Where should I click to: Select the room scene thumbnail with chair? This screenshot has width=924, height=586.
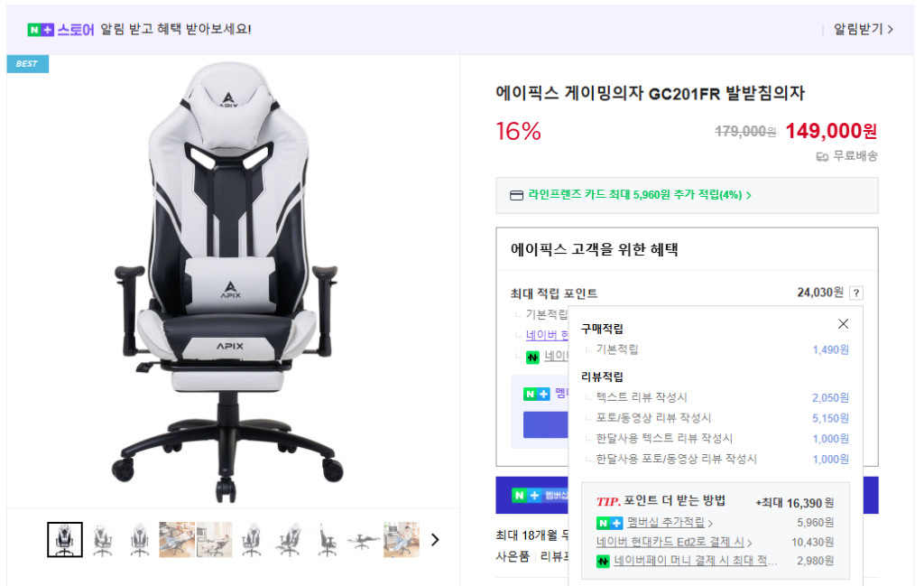214,539
